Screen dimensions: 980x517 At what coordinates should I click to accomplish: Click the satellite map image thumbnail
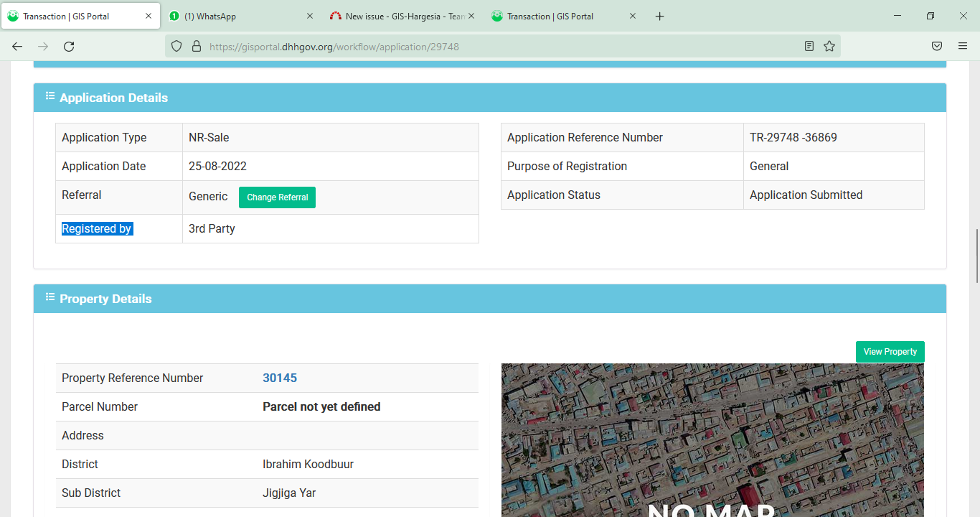pos(712,439)
